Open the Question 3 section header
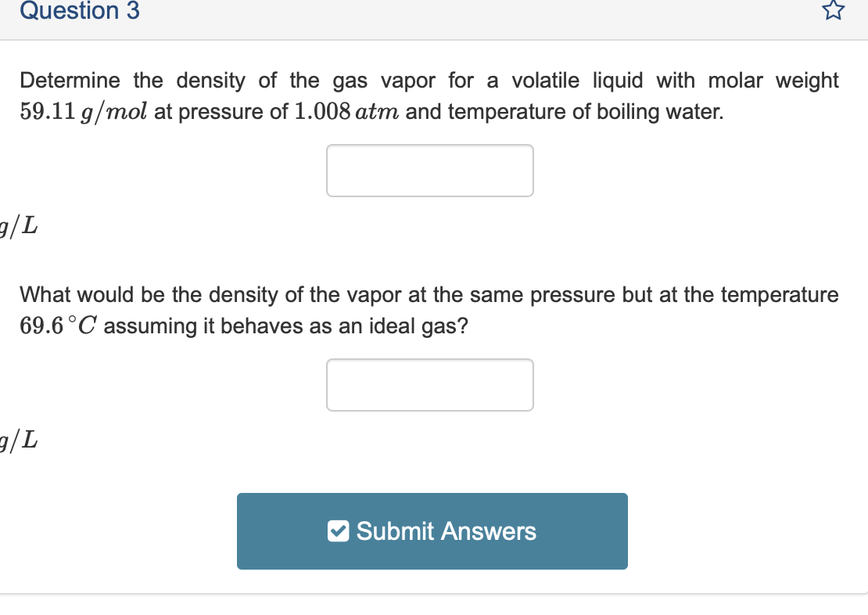Screen dimensions: 868x615 [79, 11]
